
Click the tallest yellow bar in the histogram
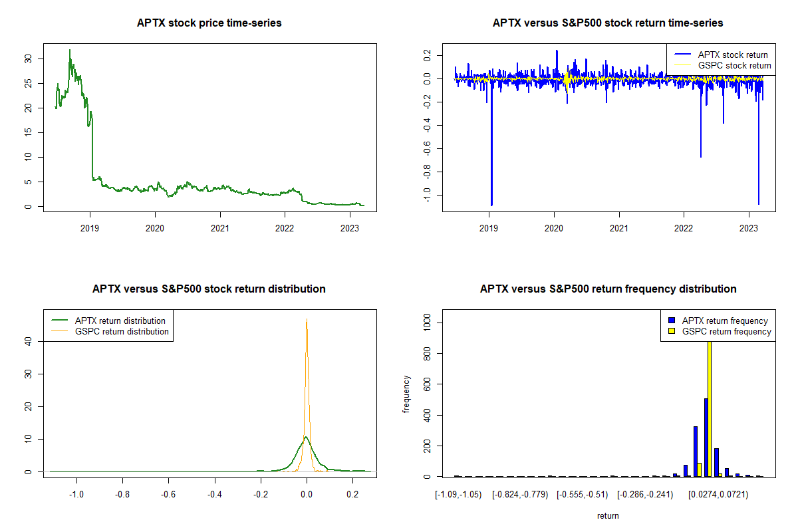[x=710, y=412]
